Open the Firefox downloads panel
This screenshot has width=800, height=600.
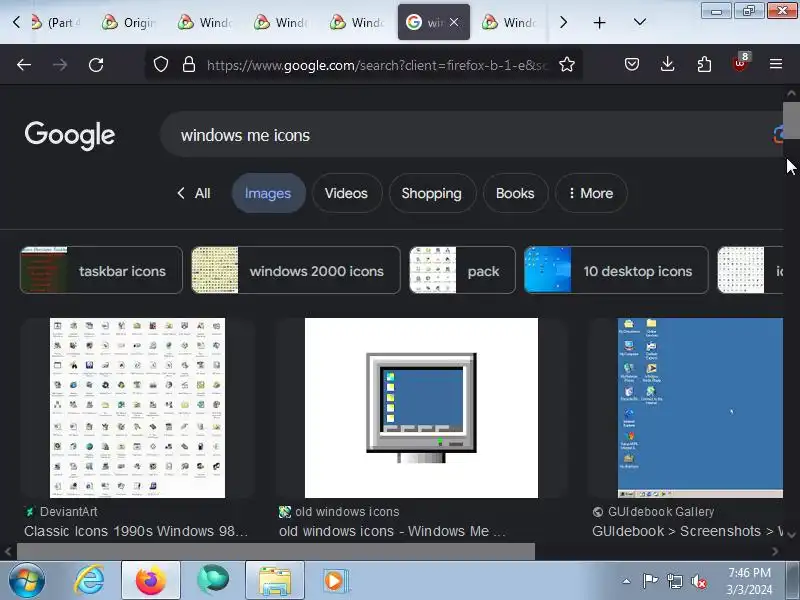[667, 64]
